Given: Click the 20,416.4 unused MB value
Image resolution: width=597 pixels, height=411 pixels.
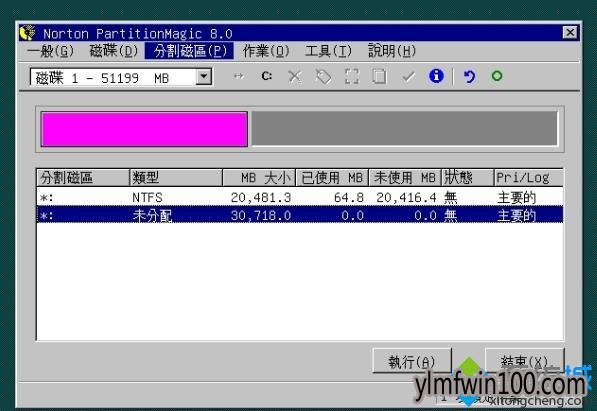Looking at the screenshot, I should point(406,197).
